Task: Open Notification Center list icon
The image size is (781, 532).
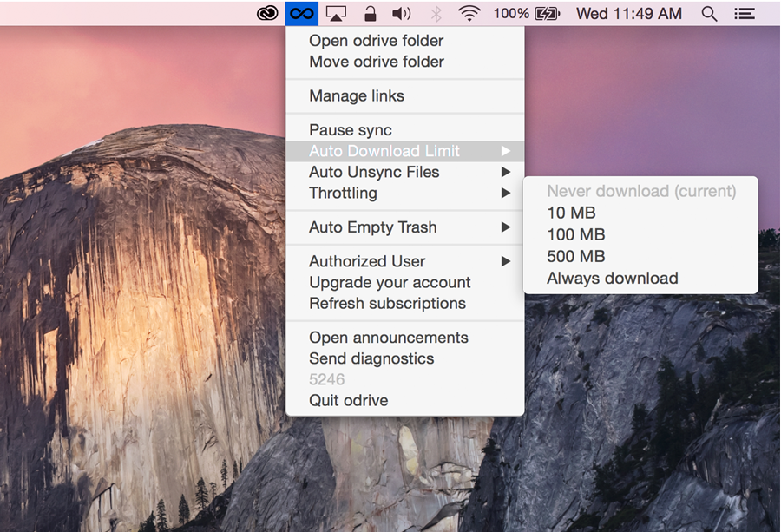Action: coord(745,13)
